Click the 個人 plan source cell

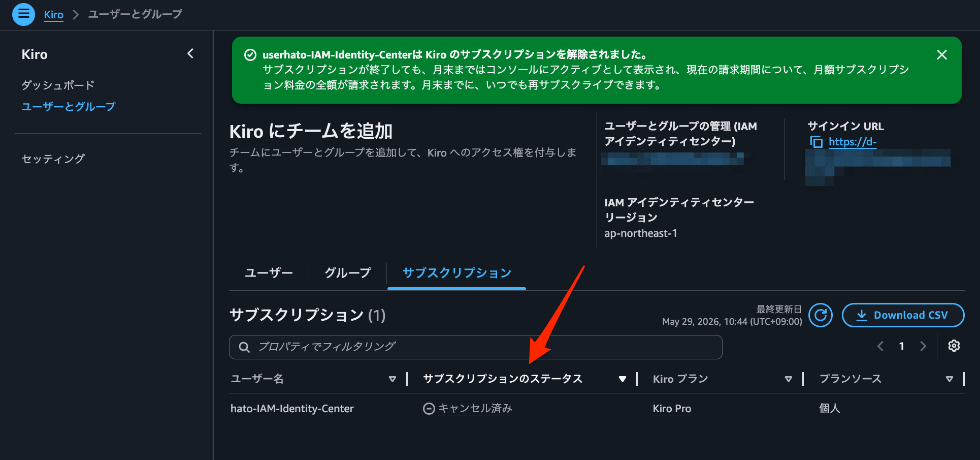click(830, 409)
